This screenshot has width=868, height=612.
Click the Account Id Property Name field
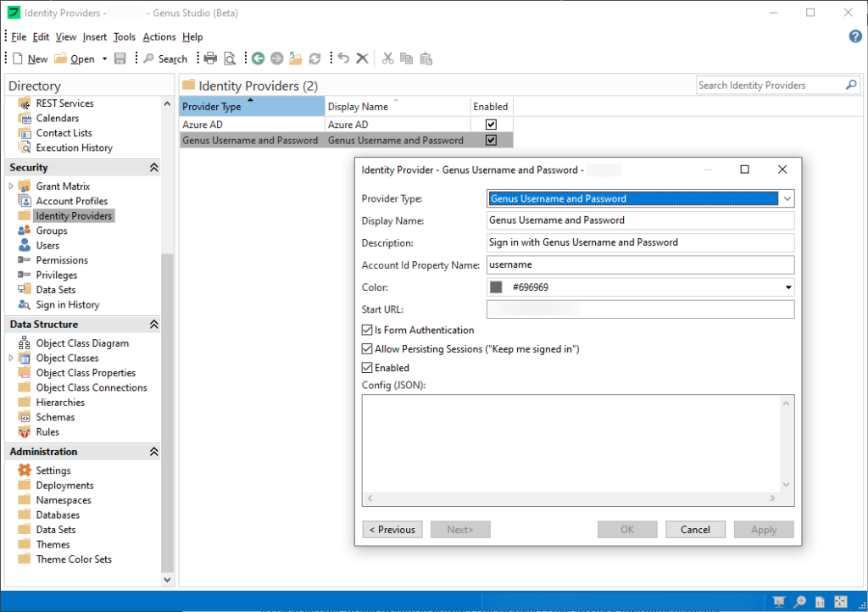[640, 265]
